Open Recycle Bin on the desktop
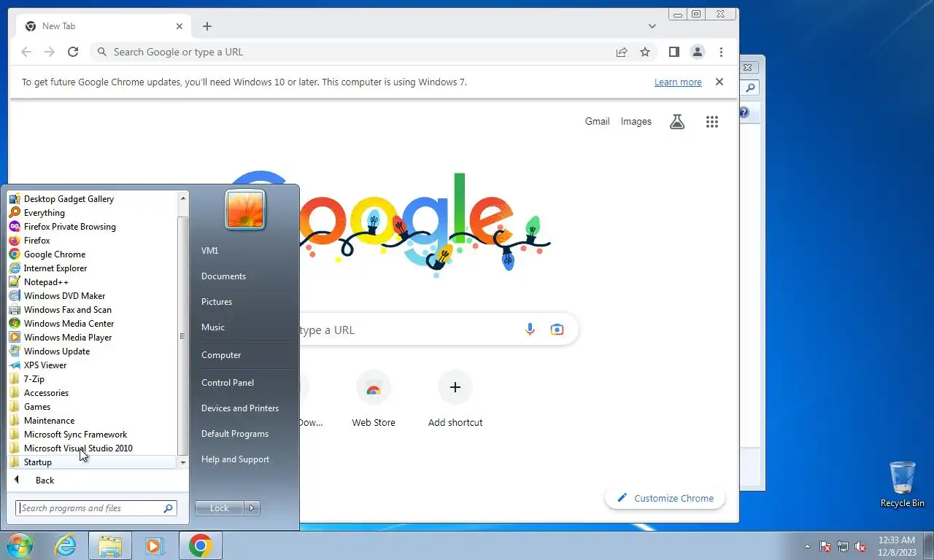The image size is (934, 560). point(903,484)
